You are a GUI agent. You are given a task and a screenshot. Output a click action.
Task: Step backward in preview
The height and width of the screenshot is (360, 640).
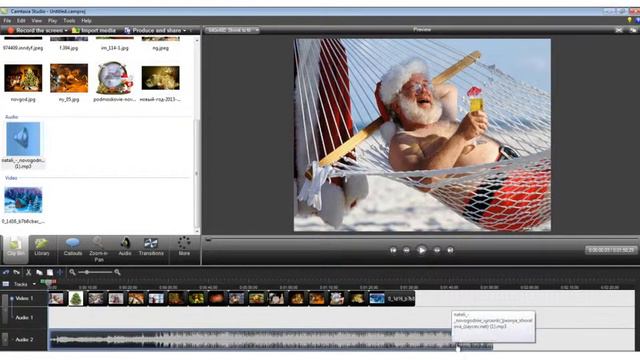(x=407, y=250)
